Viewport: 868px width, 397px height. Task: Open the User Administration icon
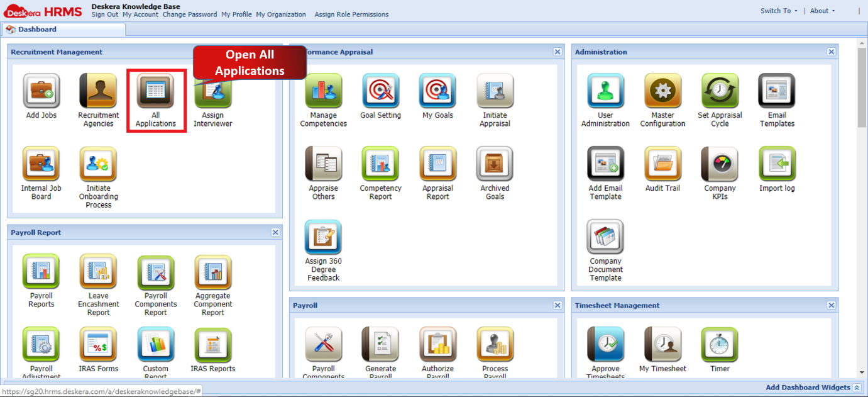click(x=605, y=92)
